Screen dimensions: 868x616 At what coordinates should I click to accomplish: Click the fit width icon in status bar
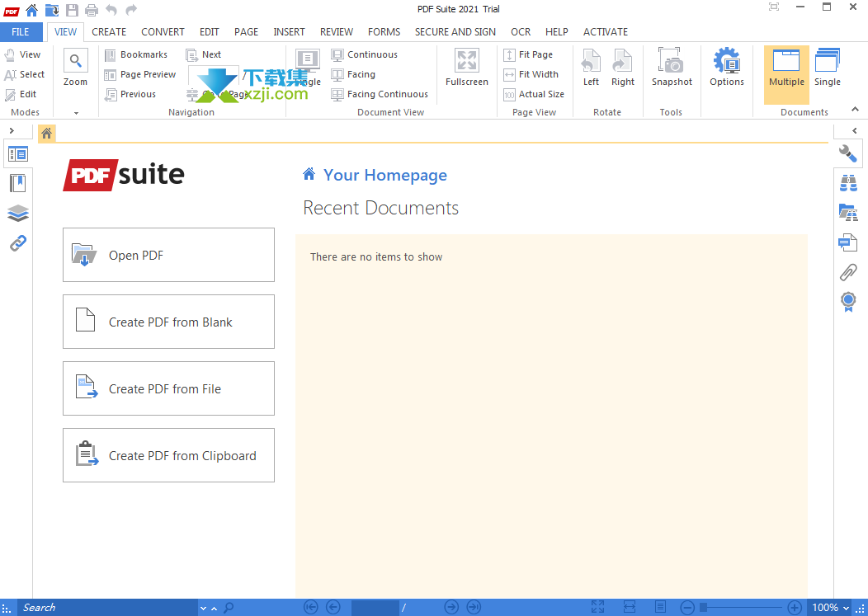coord(630,607)
